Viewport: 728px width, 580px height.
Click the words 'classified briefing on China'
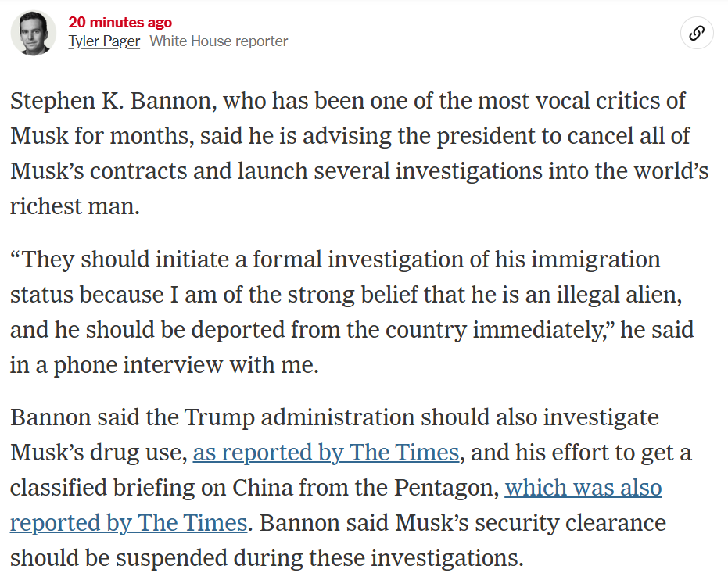(151, 488)
